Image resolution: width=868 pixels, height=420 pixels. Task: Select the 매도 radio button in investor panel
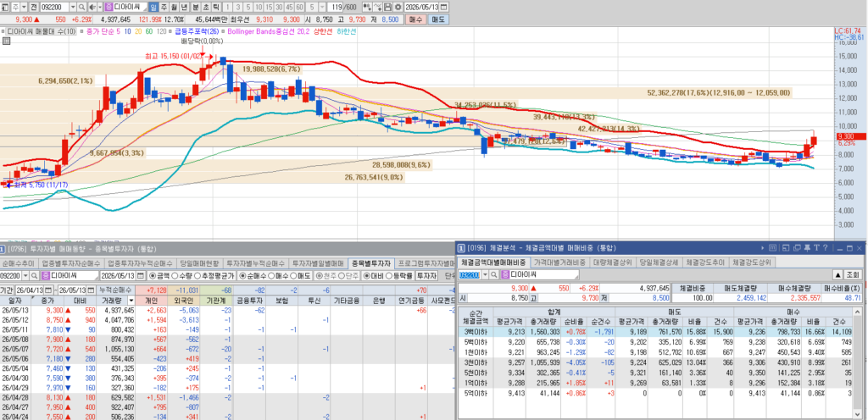293,275
